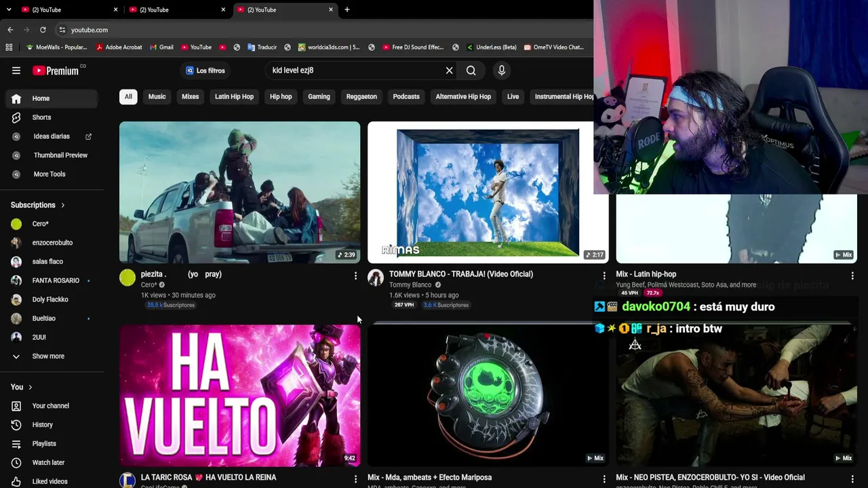Reload the page with the refresh icon
Screen dimensions: 868x488
[x=43, y=30]
